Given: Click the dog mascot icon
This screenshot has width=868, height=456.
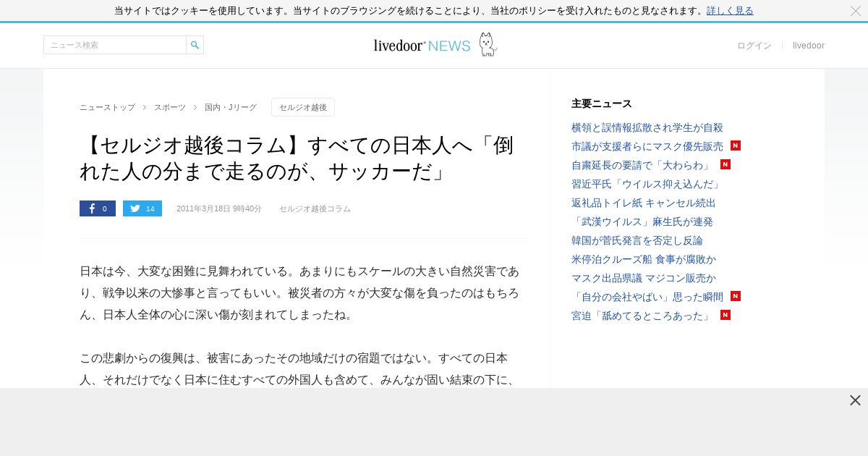Looking at the screenshot, I should [488, 44].
